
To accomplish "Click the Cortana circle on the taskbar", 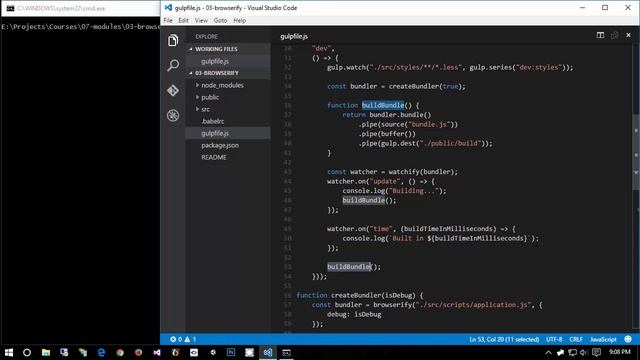I will click(27, 352).
